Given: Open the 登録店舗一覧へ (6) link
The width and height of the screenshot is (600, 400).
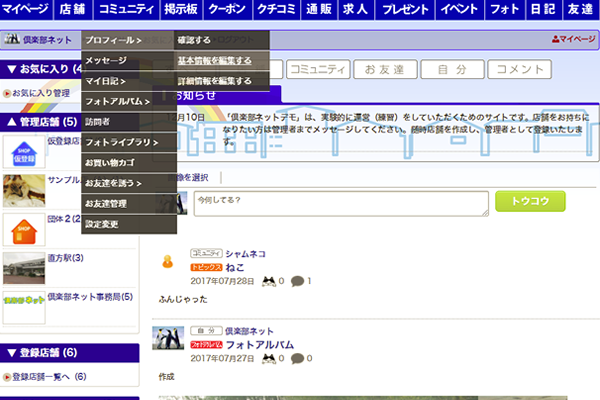Looking at the screenshot, I should click(x=49, y=377).
